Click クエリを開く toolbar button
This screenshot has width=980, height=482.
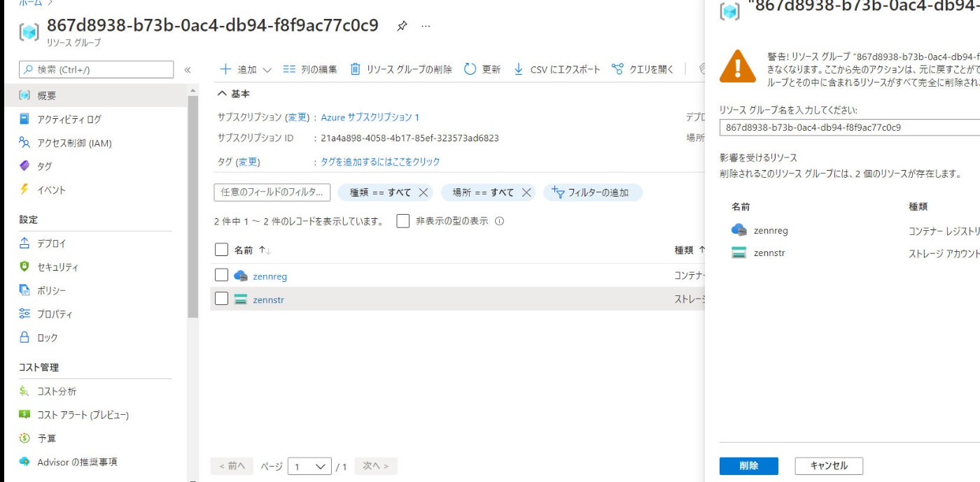[x=643, y=69]
